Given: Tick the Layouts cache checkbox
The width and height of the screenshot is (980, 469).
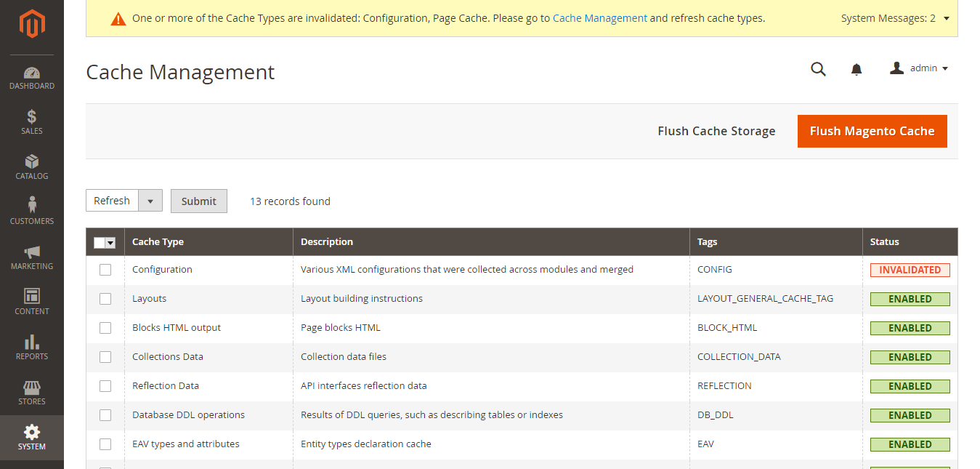Looking at the screenshot, I should coord(105,299).
